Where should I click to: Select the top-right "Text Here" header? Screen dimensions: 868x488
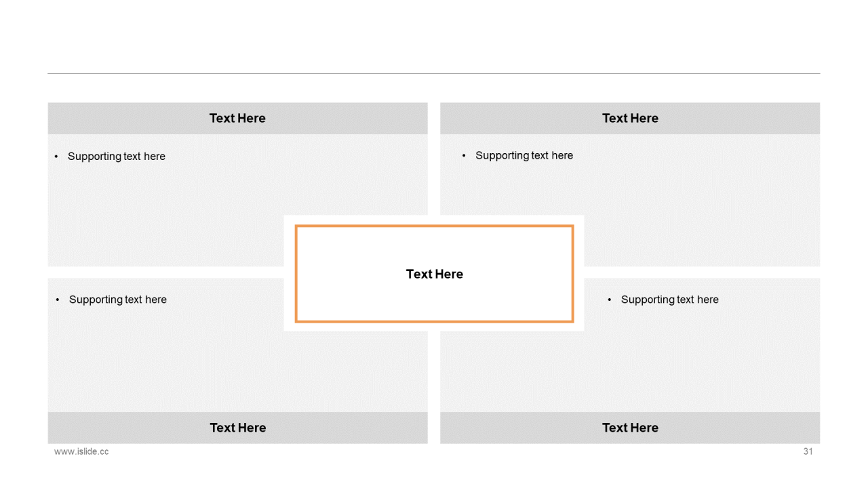pos(630,118)
